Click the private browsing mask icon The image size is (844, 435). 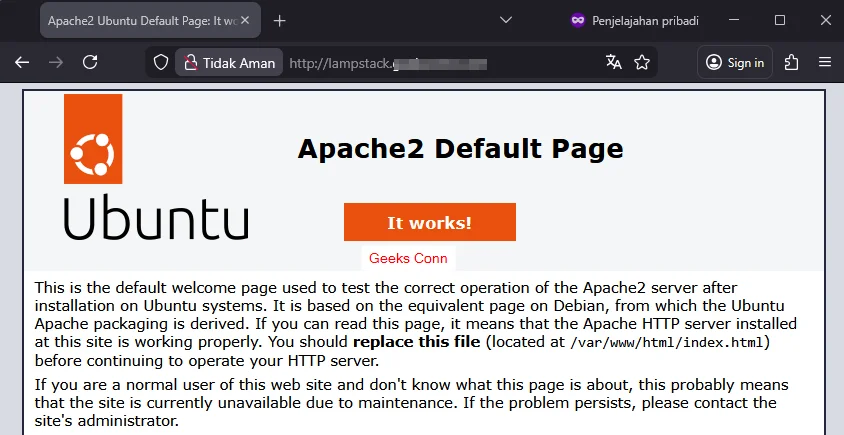(x=578, y=20)
